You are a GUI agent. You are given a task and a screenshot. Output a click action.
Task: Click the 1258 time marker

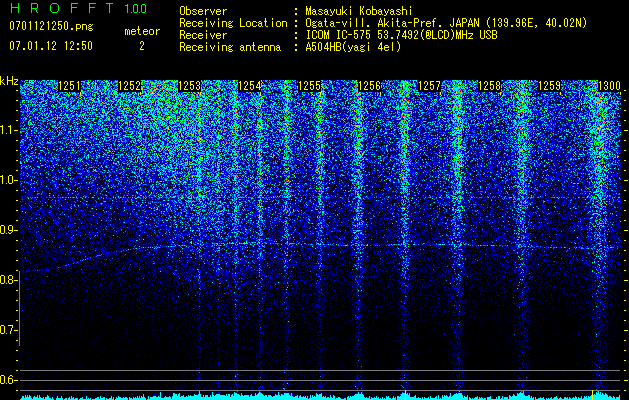pos(489,86)
